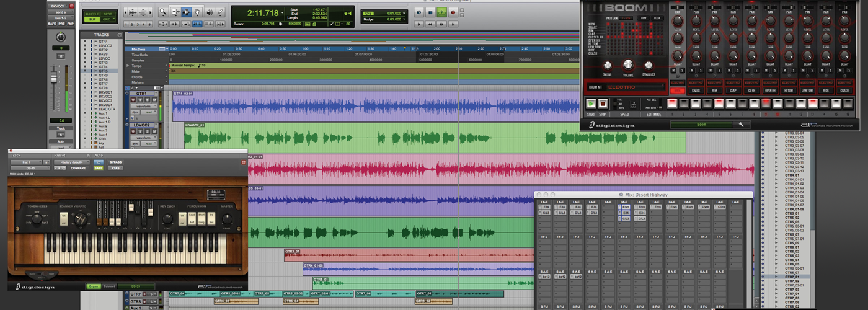
Task: Select the Zoomer magnifier tool
Action: click(163, 12)
